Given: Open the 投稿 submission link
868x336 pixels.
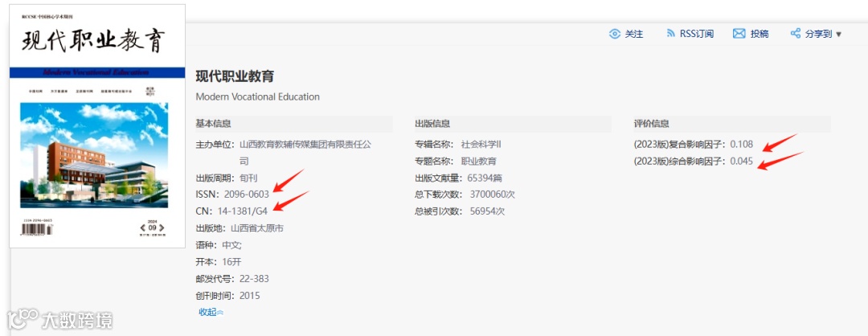Looking at the screenshot, I should coord(759,34).
